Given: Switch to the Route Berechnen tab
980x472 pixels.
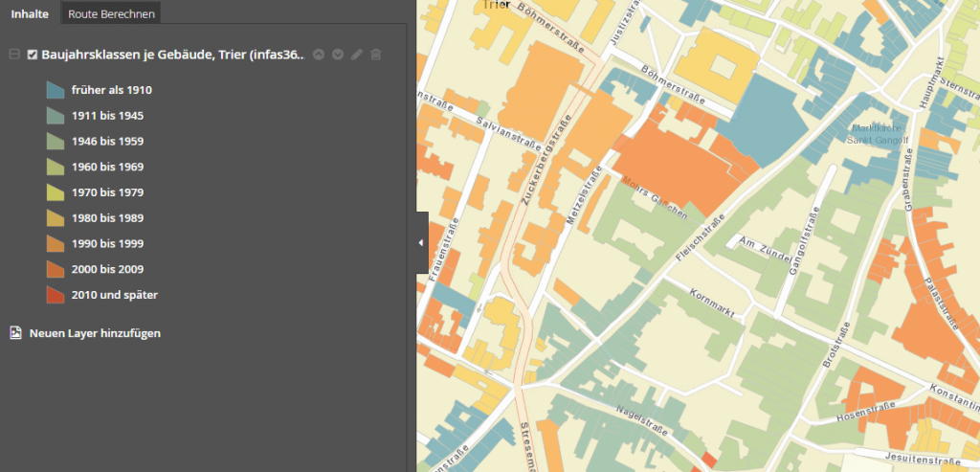Looking at the screenshot, I should point(111,14).
